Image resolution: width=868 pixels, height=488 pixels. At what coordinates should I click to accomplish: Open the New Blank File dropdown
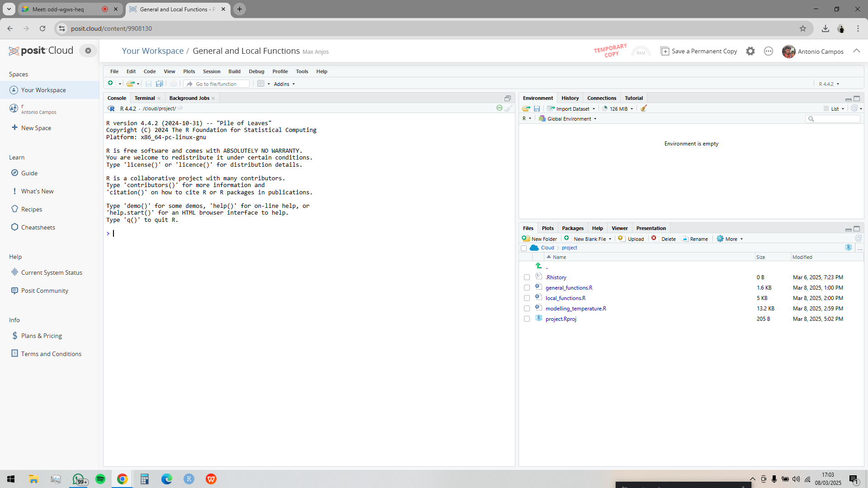pos(591,239)
